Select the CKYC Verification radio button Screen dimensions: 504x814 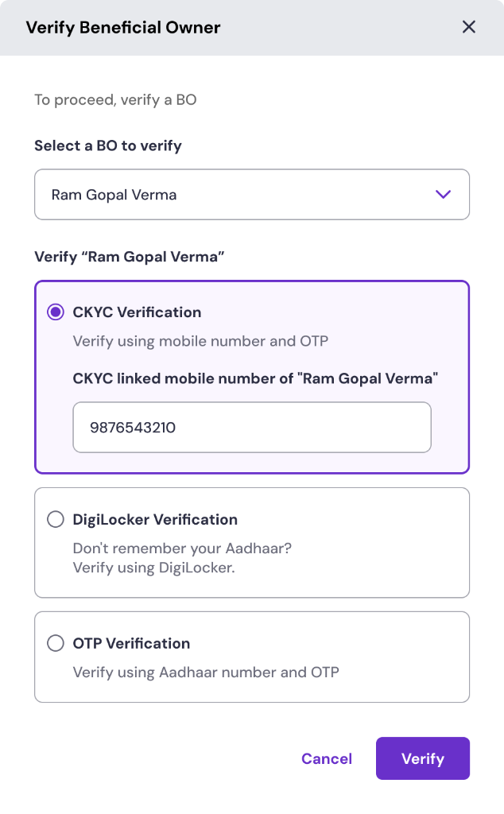coord(55,312)
